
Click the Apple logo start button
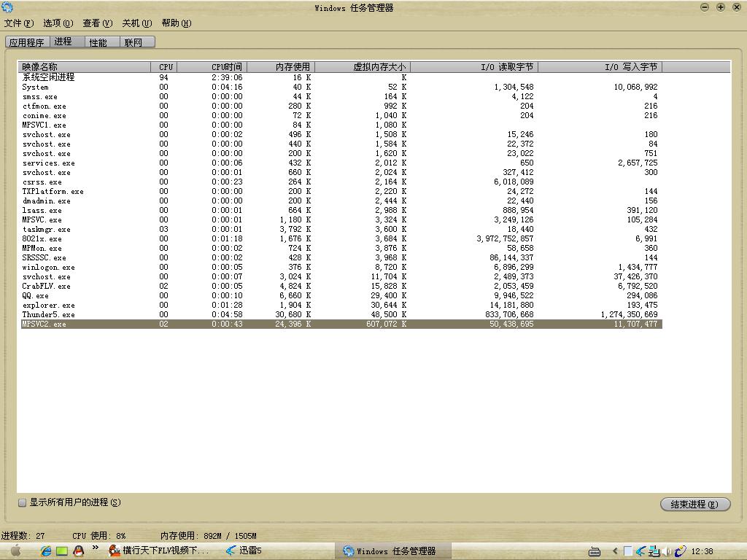pos(15,551)
